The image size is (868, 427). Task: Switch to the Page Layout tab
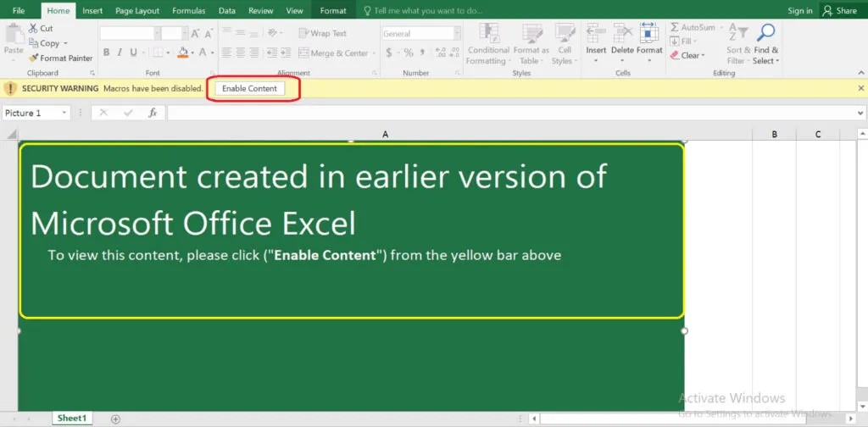point(137,10)
